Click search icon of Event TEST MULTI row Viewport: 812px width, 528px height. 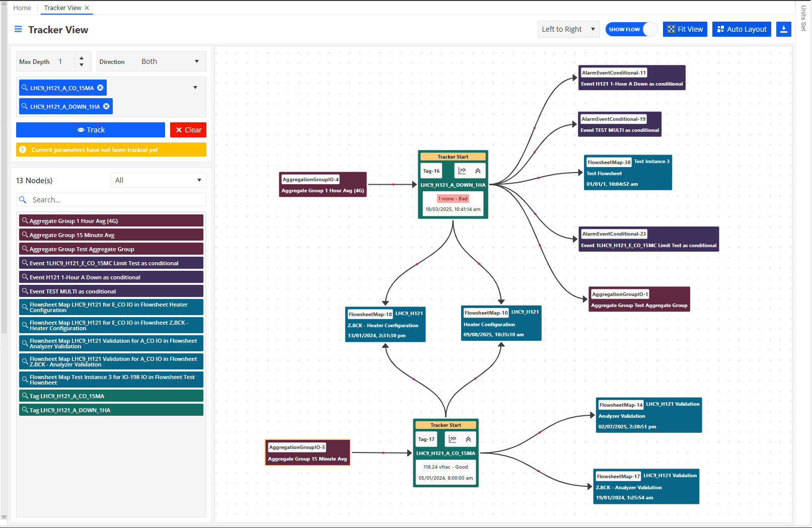tap(24, 291)
